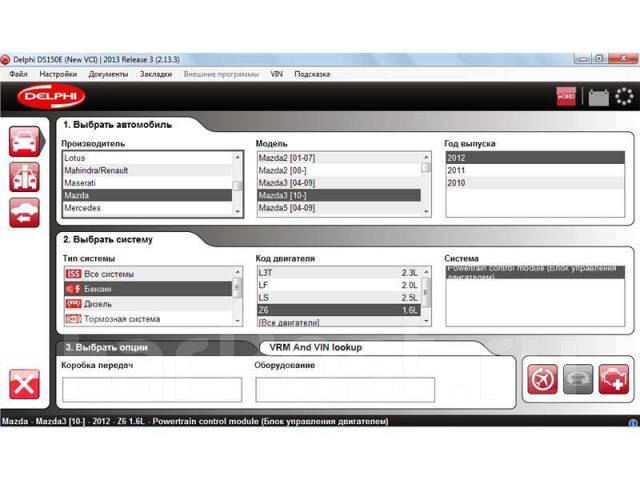Image resolution: width=640 pixels, height=480 pixels.
Task: Click scrollbar thumb in system type list
Action: coord(238,289)
